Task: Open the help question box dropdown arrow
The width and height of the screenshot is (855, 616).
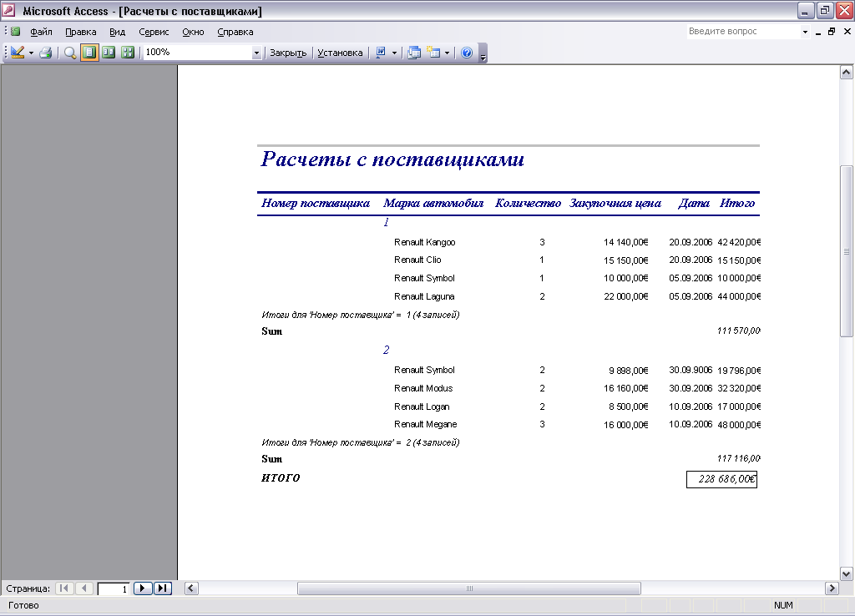Action: click(805, 33)
